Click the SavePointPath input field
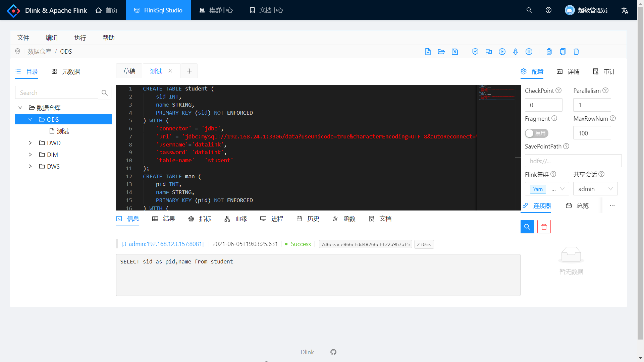 point(573,161)
